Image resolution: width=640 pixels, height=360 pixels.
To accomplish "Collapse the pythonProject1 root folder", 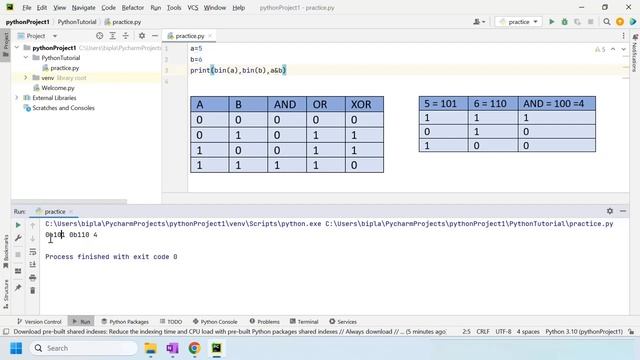I will 17,48.
